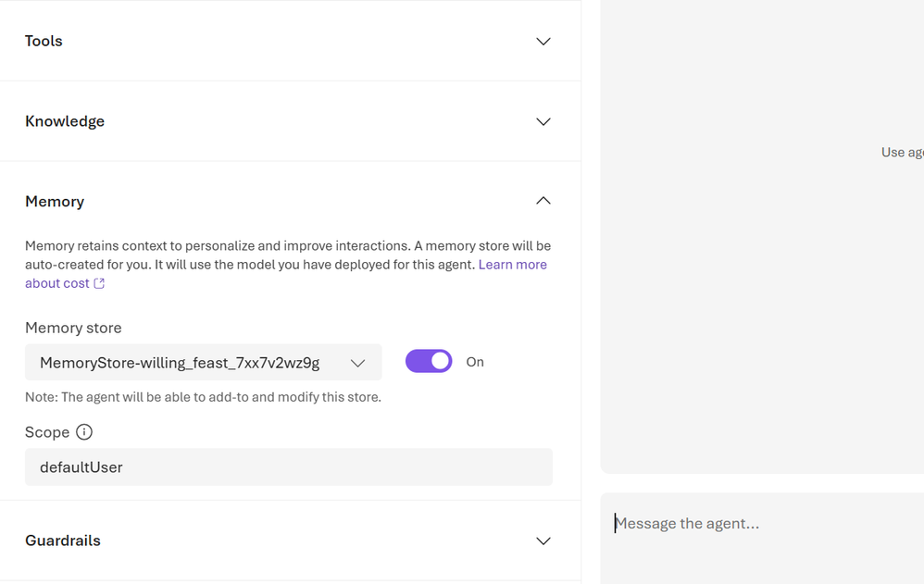This screenshot has width=924, height=584.
Task: Click the Guardrails section heading
Action: point(63,541)
